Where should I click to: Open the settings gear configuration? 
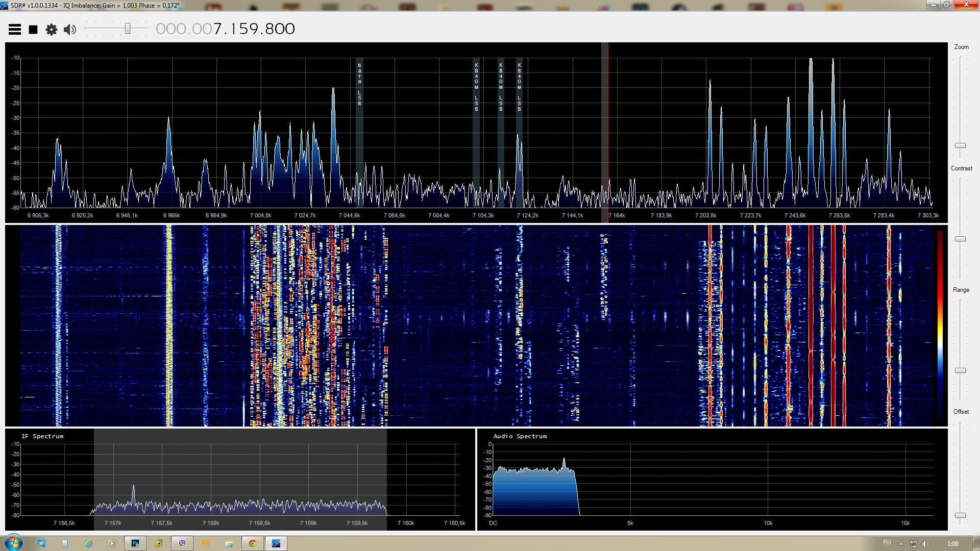(x=52, y=30)
